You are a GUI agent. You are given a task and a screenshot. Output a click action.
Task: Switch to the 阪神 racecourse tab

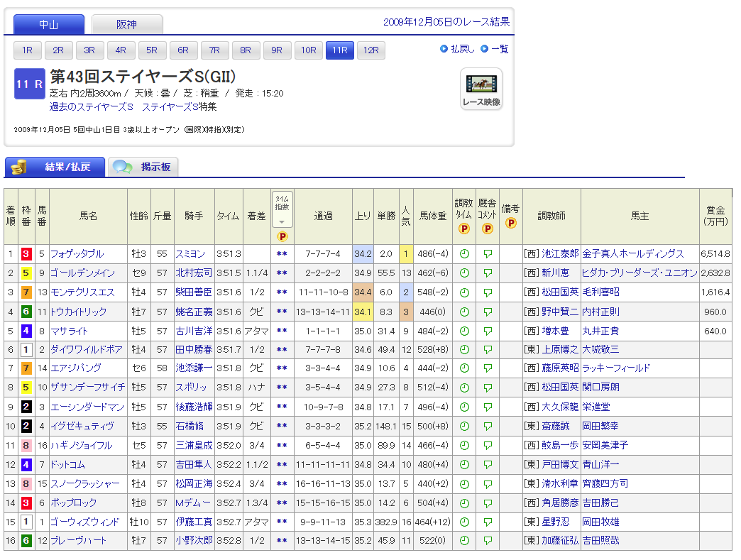click(127, 25)
